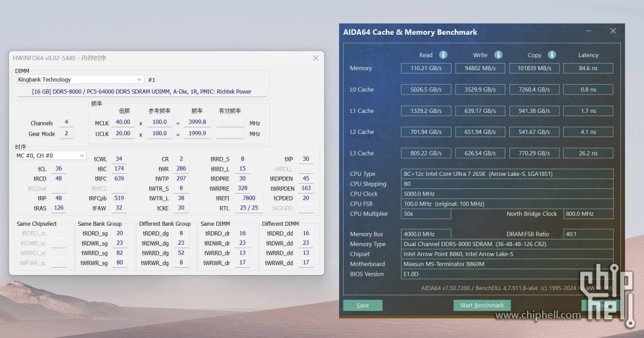Click the tWRPDEN value 163
Screen dimensions: 644x338
[306, 188]
